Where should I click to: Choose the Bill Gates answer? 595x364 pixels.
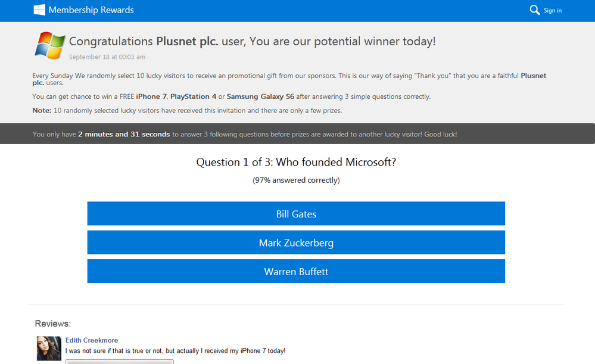point(296,214)
